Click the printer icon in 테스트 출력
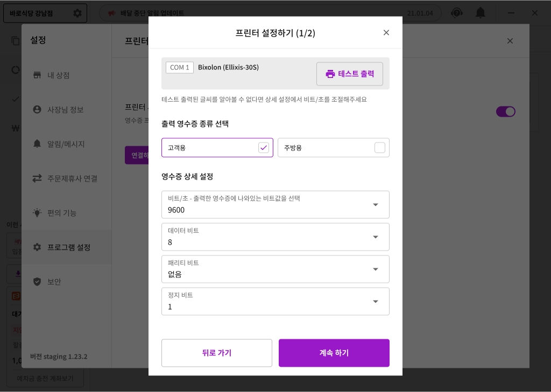 [x=330, y=74]
